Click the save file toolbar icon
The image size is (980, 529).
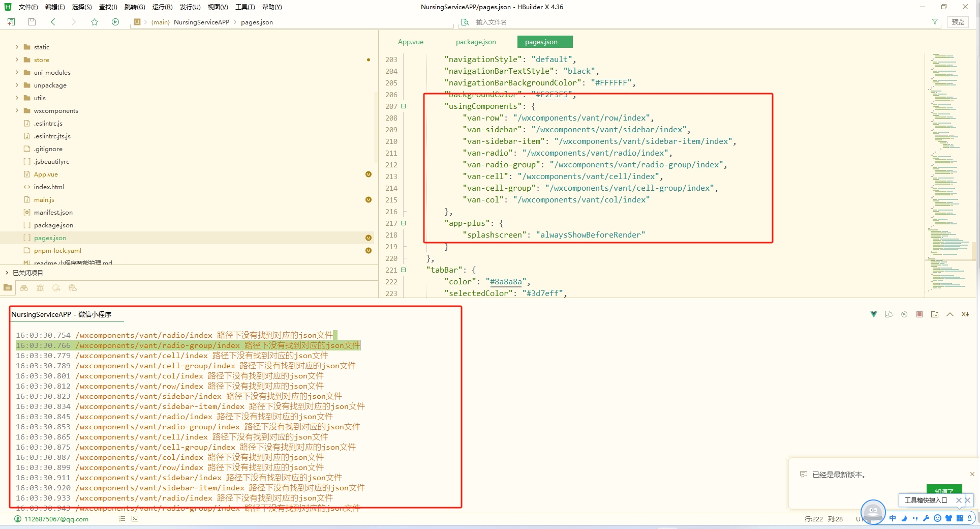[32, 22]
